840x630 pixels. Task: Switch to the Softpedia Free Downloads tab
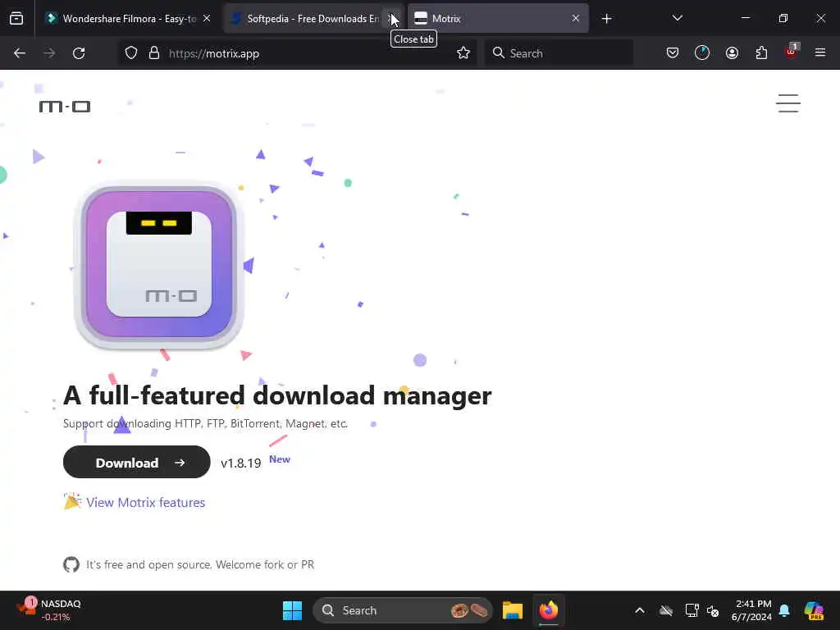(313, 19)
